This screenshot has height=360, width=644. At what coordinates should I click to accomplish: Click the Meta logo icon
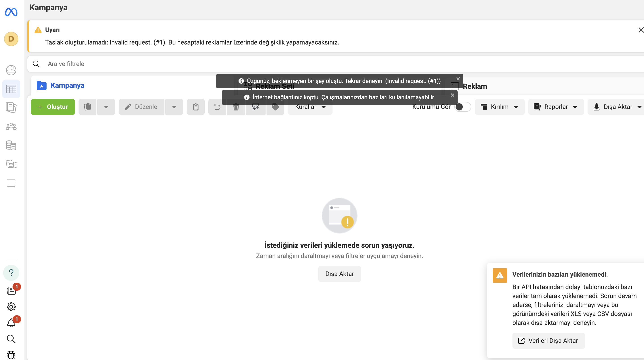11,12
